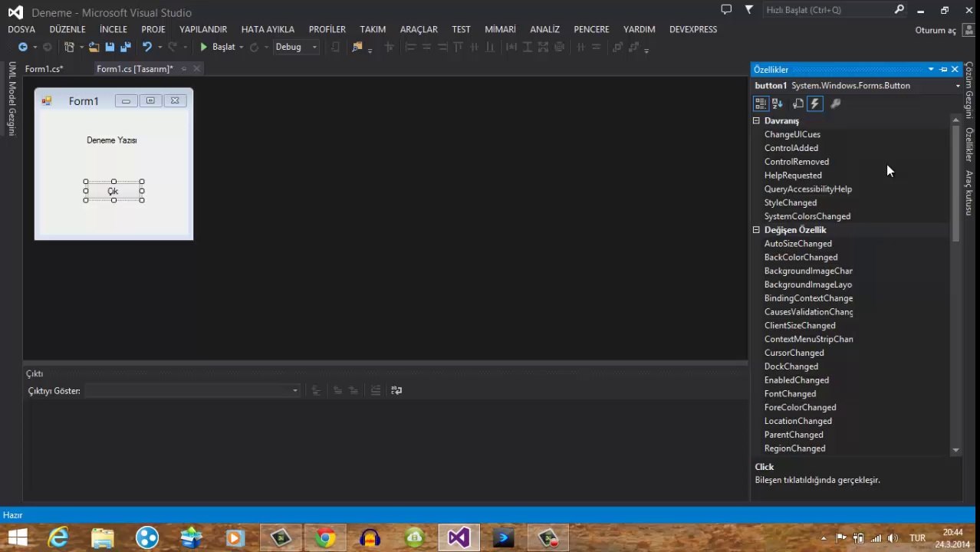Viewport: 980px width, 552px height.
Task: Open the Özellikler window position menu arrow
Action: point(931,69)
